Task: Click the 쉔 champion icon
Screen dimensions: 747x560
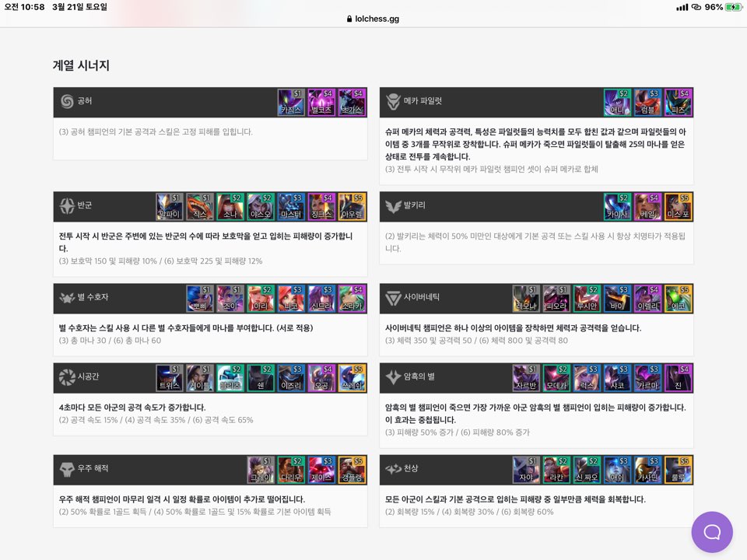Action: (x=261, y=378)
